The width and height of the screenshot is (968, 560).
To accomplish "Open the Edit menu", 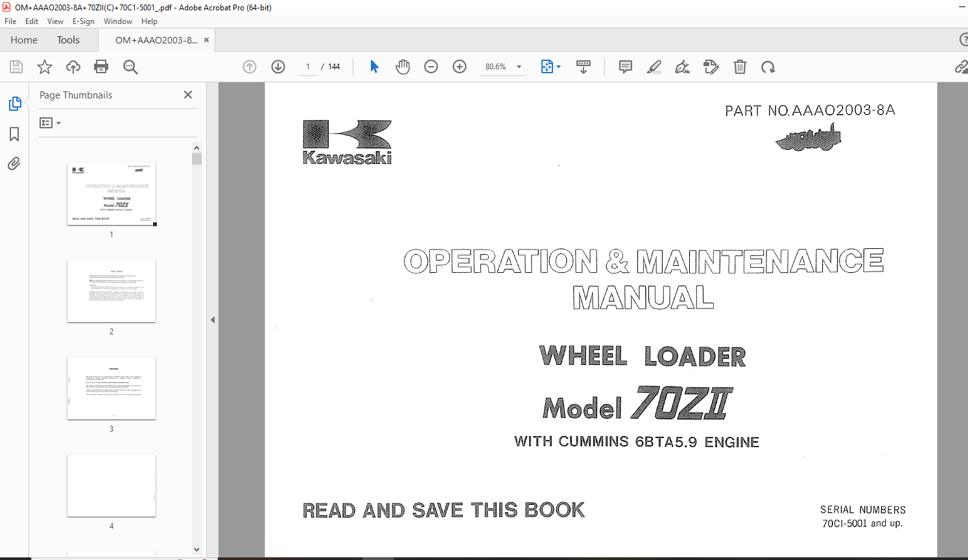I will click(32, 21).
